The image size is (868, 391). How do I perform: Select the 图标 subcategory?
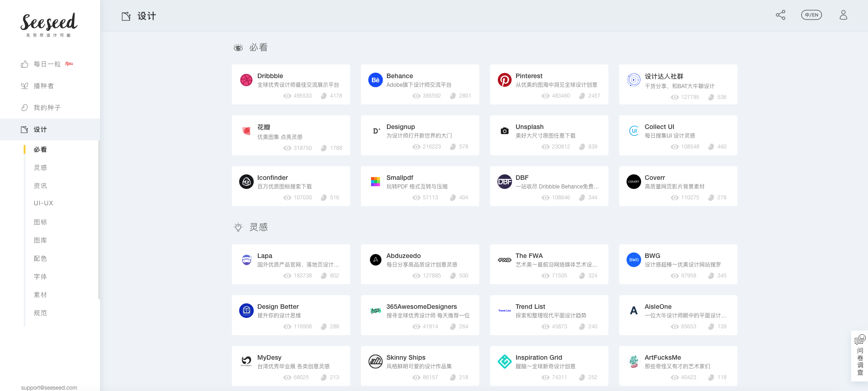(40, 222)
